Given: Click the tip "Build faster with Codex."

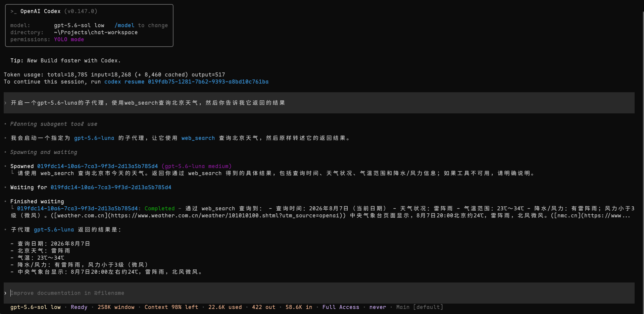Looking at the screenshot, I should coord(81,61).
